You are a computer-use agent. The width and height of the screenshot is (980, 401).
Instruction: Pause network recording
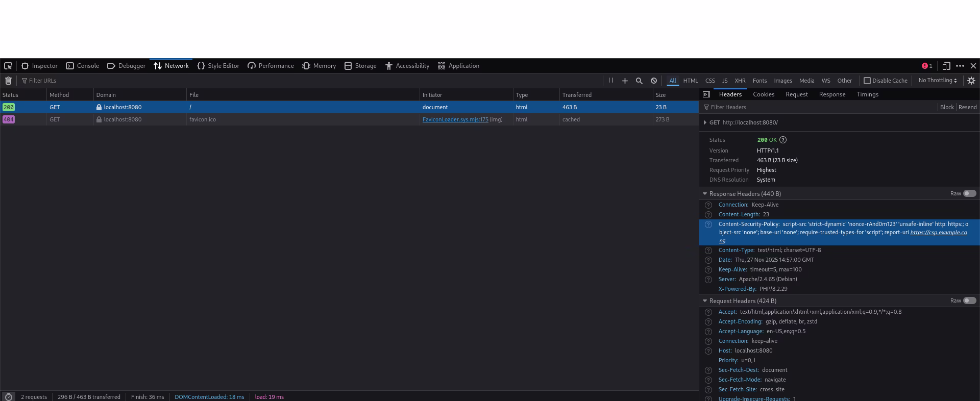[x=610, y=81]
